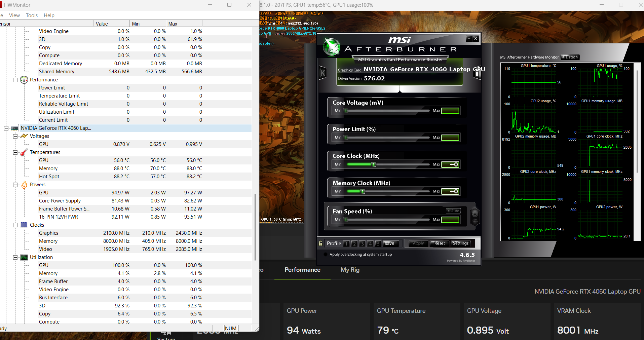Click the GPU1 core clock graph
Screen dimensions: 644x340
[x=600, y=153]
